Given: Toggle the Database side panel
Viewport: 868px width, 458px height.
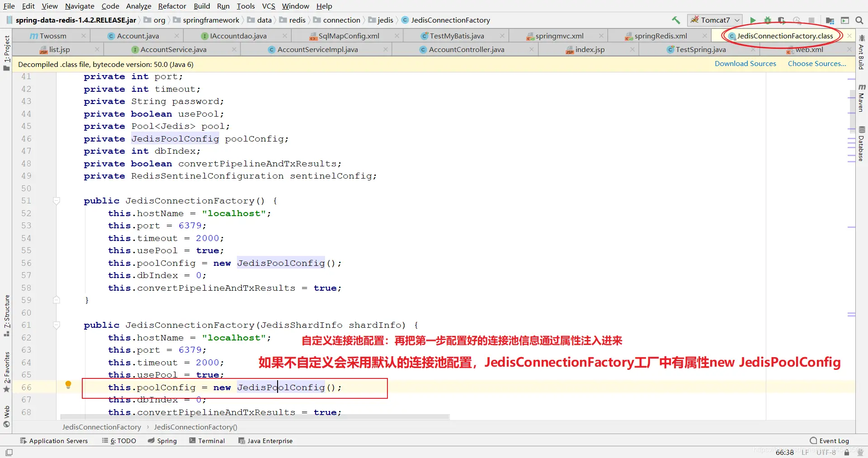Looking at the screenshot, I should coord(862,143).
